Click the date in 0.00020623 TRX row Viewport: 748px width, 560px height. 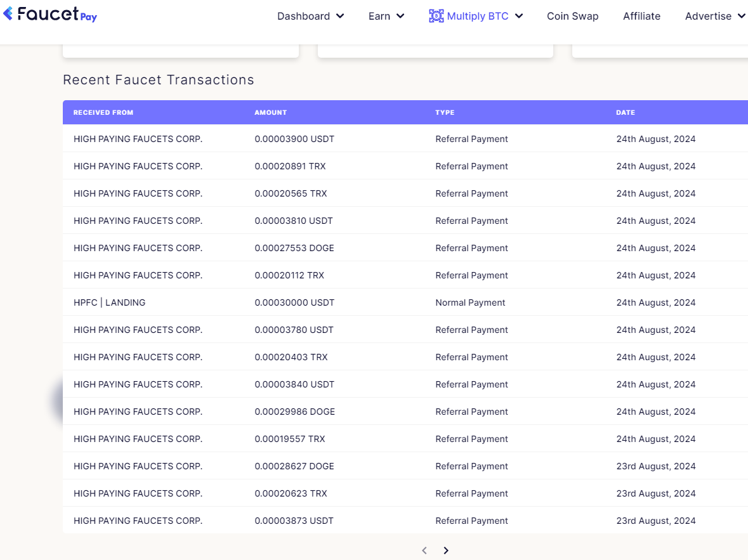tap(656, 493)
